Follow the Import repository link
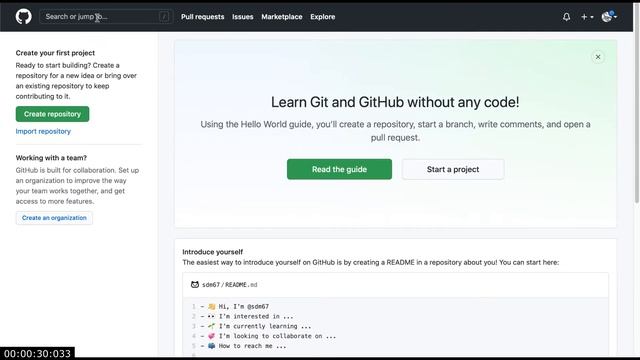Viewport: 640px width, 360px height. tap(43, 131)
